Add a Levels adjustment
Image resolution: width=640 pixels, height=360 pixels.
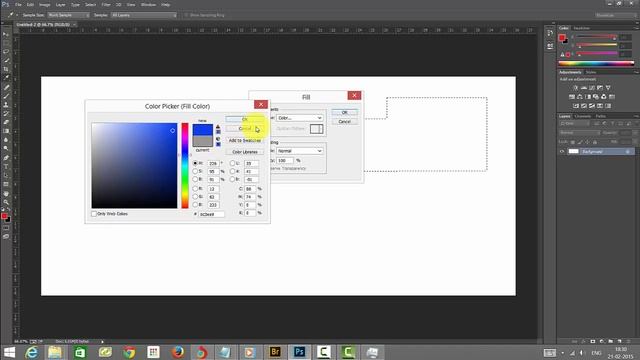tap(584, 88)
